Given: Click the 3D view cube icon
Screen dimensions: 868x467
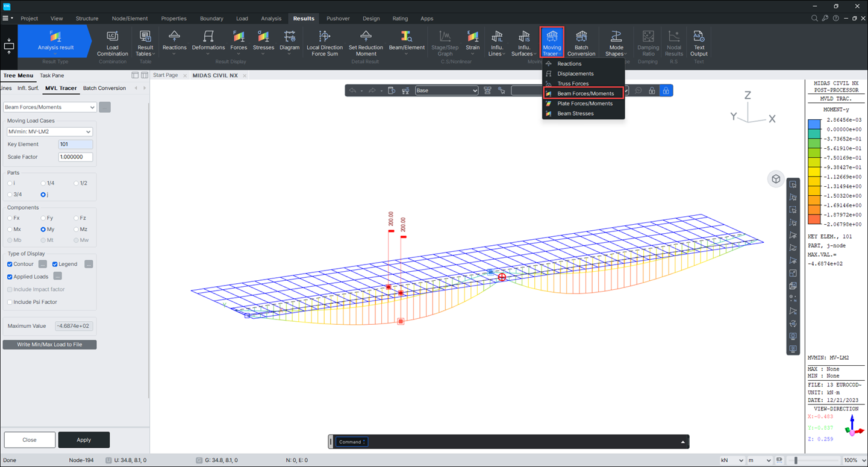Looking at the screenshot, I should click(776, 179).
